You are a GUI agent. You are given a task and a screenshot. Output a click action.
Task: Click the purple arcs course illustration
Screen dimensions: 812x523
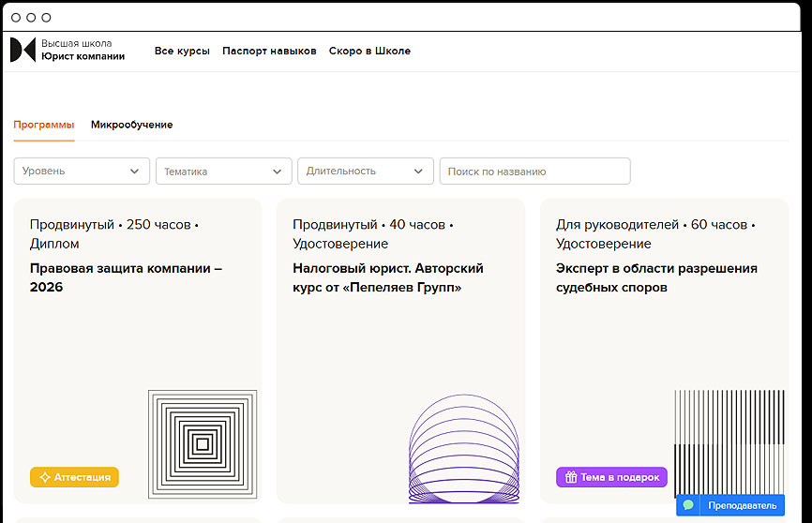tap(464, 448)
